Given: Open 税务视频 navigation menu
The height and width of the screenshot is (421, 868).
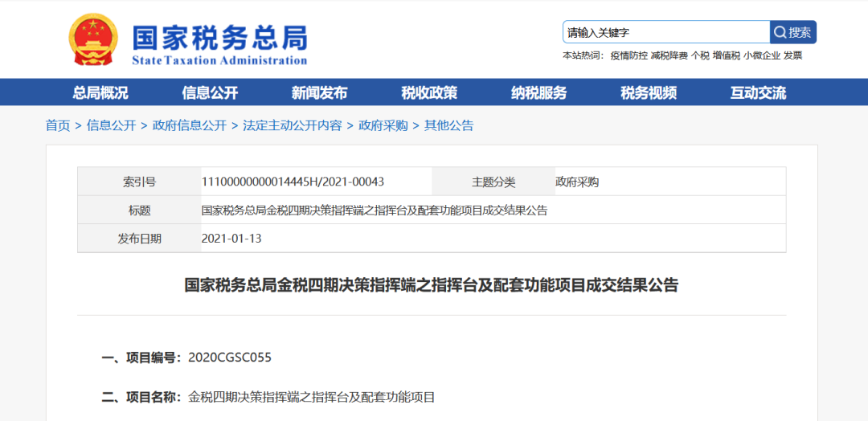Looking at the screenshot, I should [x=649, y=93].
